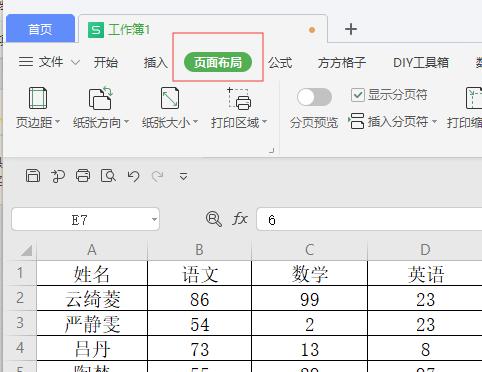Click the 纸张大小 paper size icon
The width and height of the screenshot is (482, 372).
(170, 98)
